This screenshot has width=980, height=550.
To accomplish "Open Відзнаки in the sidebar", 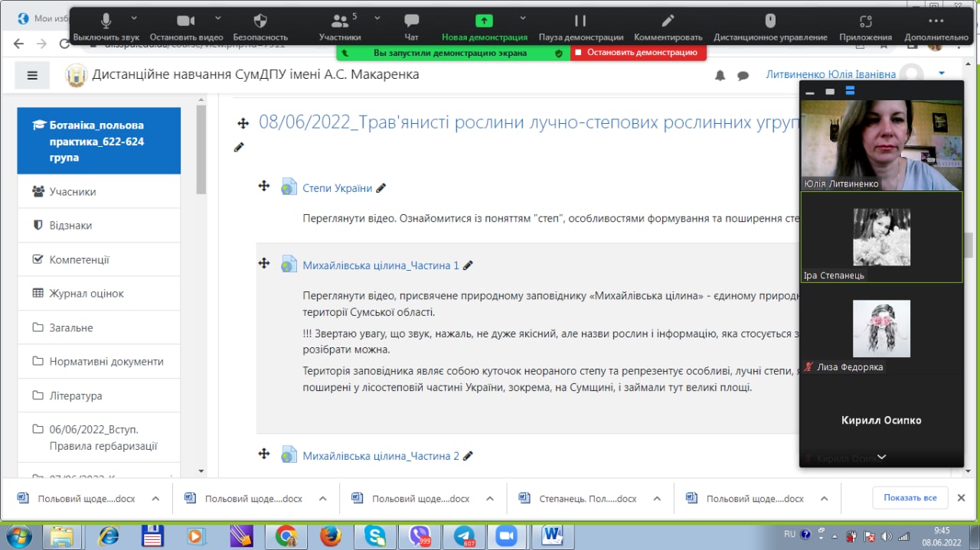I will 99,226.
